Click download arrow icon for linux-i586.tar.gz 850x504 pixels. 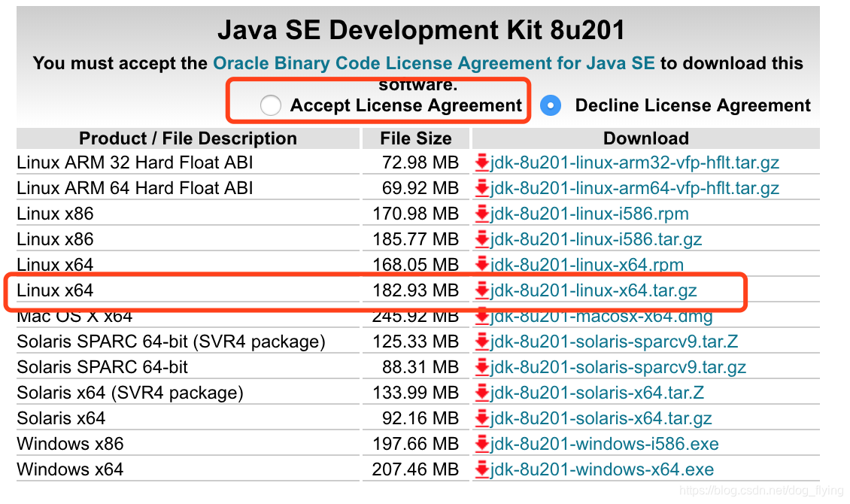[x=481, y=239]
